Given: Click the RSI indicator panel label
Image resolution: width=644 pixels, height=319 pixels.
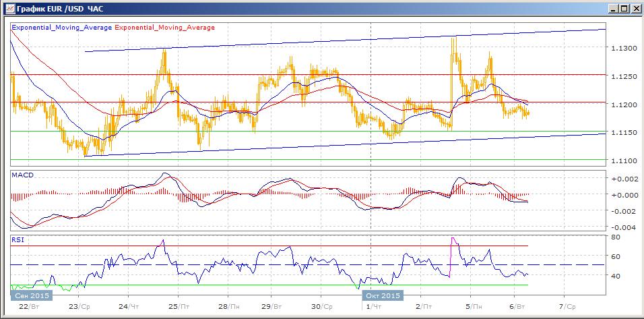Looking at the screenshot, I should [x=18, y=239].
